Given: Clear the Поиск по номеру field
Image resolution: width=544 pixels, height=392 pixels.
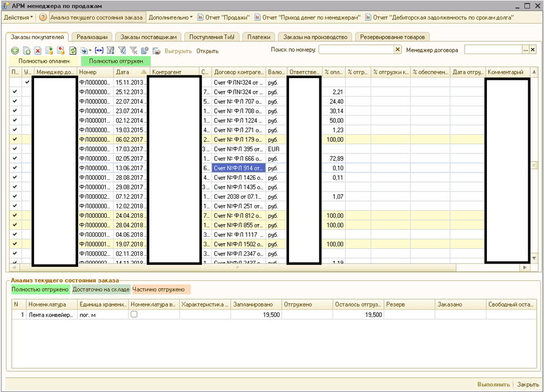Looking at the screenshot, I should pos(398,50).
